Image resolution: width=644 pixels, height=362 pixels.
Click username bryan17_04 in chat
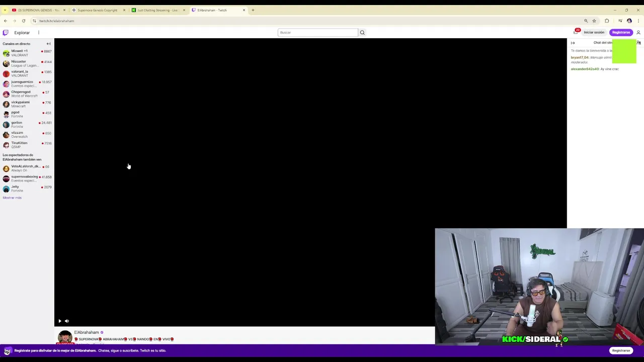pos(579,57)
